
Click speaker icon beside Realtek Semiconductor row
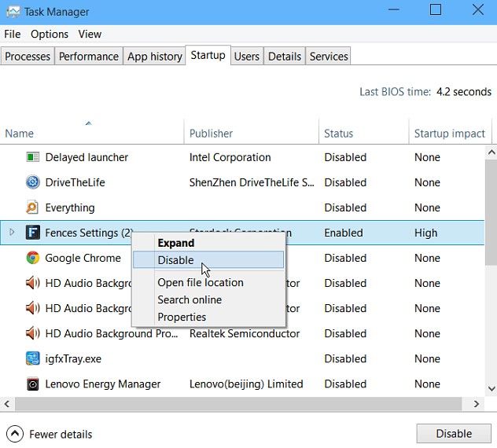33,333
